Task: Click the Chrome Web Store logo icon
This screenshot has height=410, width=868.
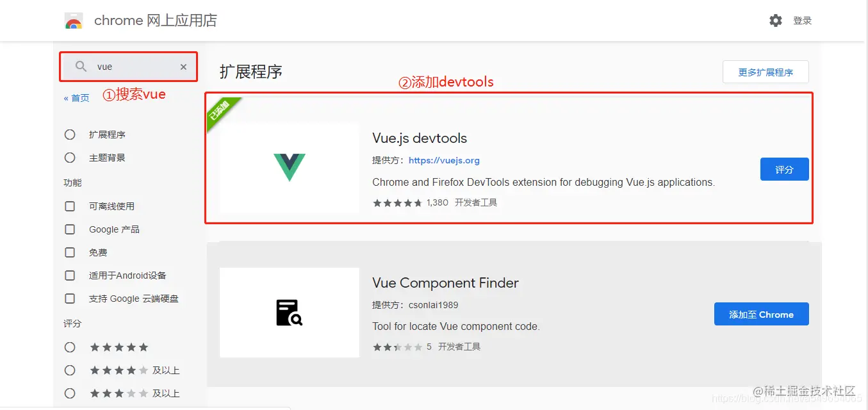Action: pyautogui.click(x=74, y=21)
